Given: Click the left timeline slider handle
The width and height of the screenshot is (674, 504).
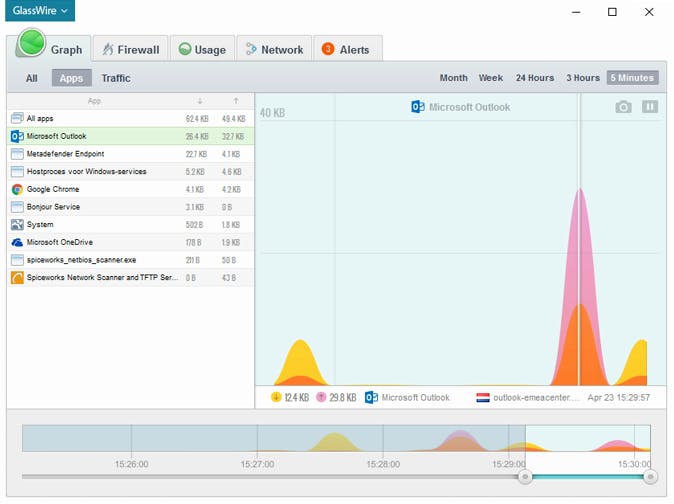Looking at the screenshot, I should (525, 477).
